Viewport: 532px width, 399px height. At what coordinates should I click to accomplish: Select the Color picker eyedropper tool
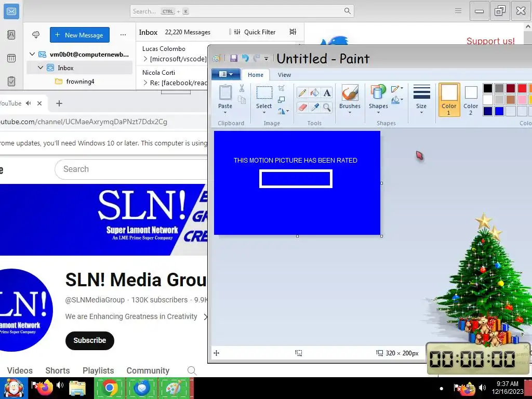(x=314, y=107)
